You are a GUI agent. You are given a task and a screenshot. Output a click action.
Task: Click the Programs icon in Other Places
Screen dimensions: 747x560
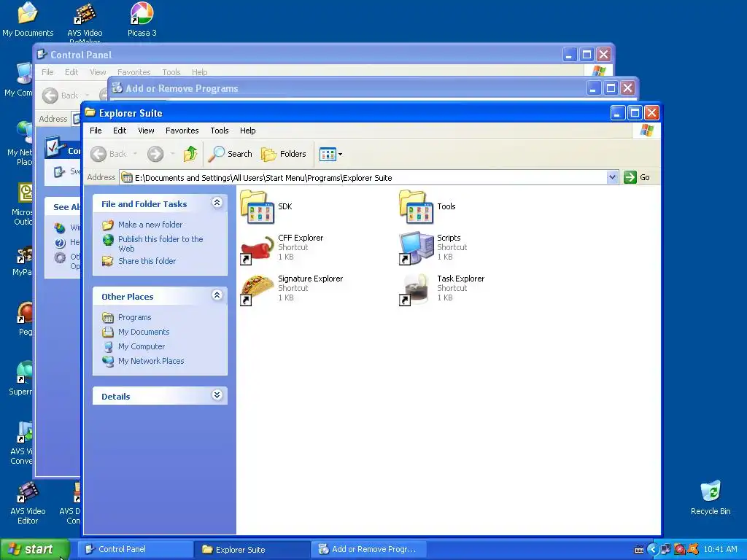(x=108, y=318)
